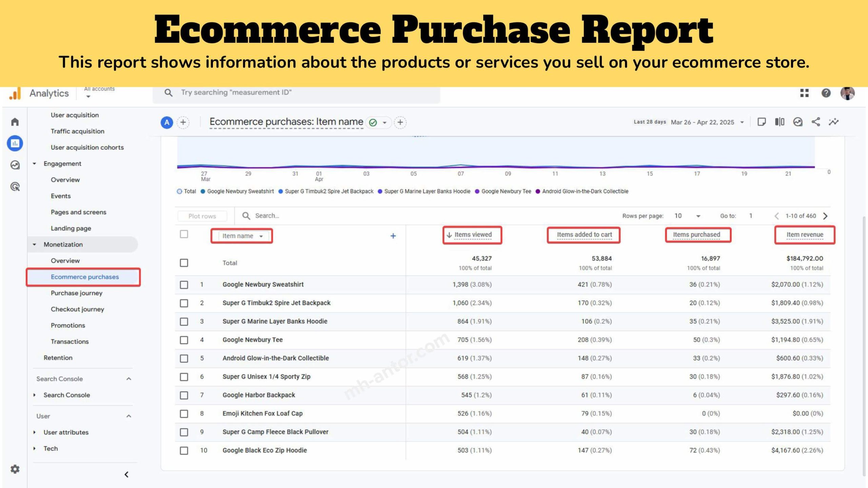Open Retention report link

(58, 358)
